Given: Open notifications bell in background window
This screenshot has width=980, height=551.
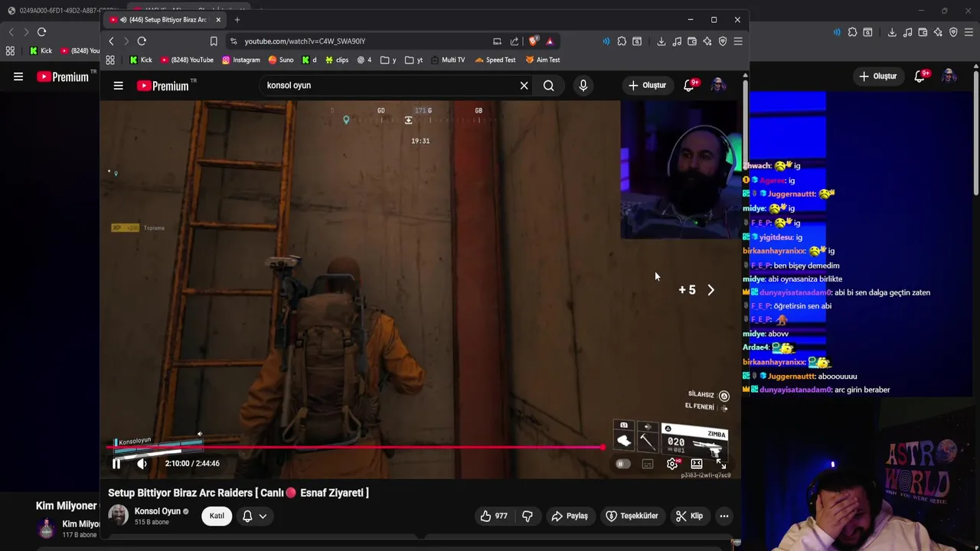Looking at the screenshot, I should [920, 77].
